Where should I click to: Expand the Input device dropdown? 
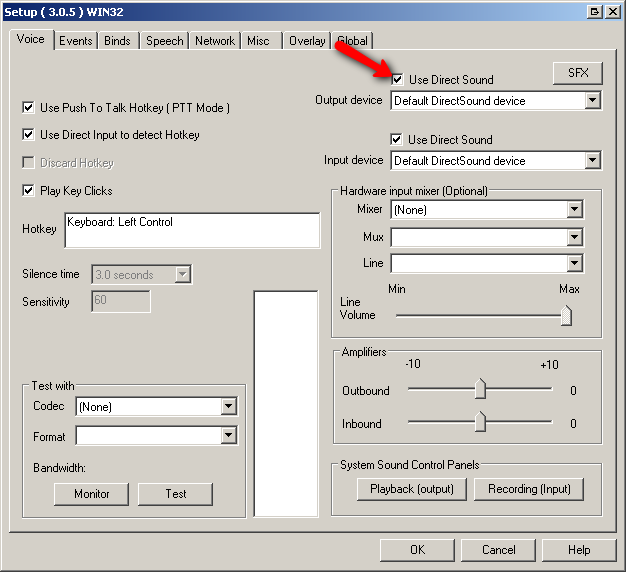592,160
